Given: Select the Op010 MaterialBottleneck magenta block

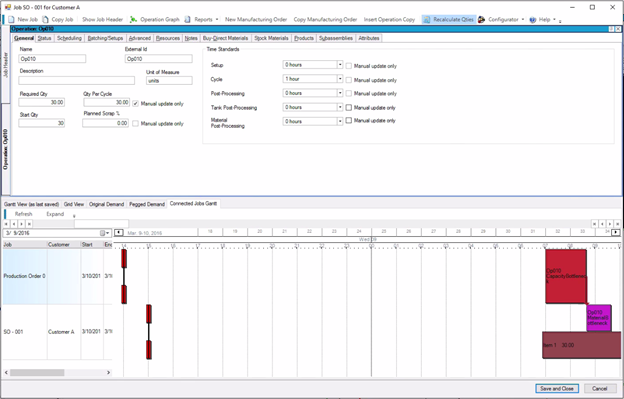Looking at the screenshot, I should pyautogui.click(x=599, y=317).
